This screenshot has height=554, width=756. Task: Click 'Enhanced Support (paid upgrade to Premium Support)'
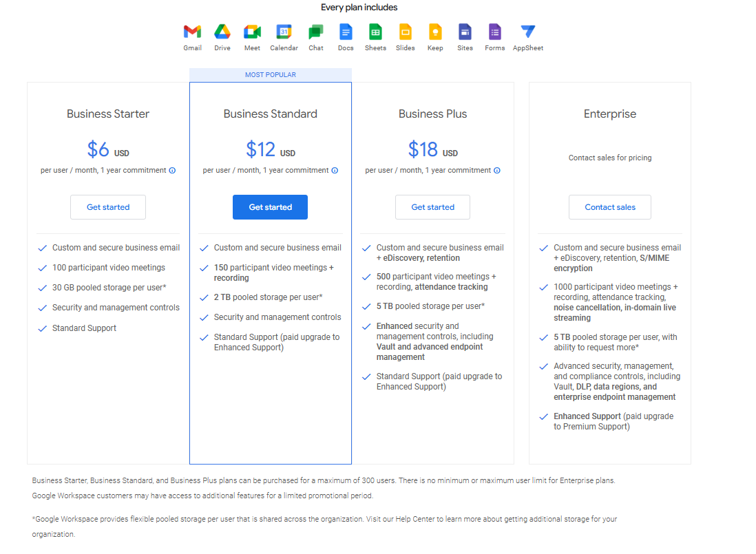[613, 421]
